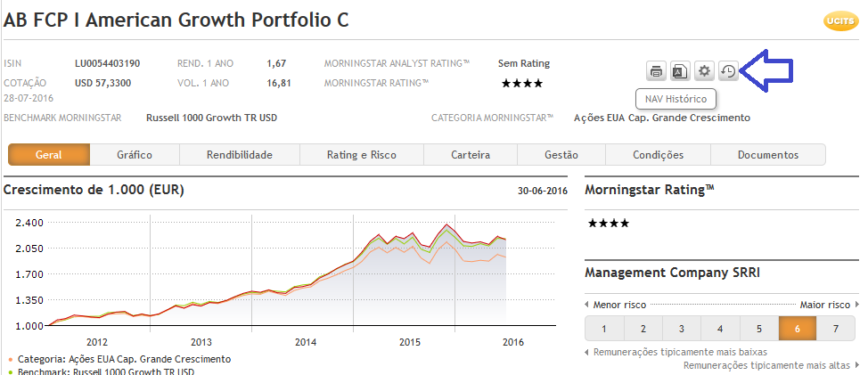Click the Maior risco right arrow
The height and width of the screenshot is (375, 868).
click(857, 305)
